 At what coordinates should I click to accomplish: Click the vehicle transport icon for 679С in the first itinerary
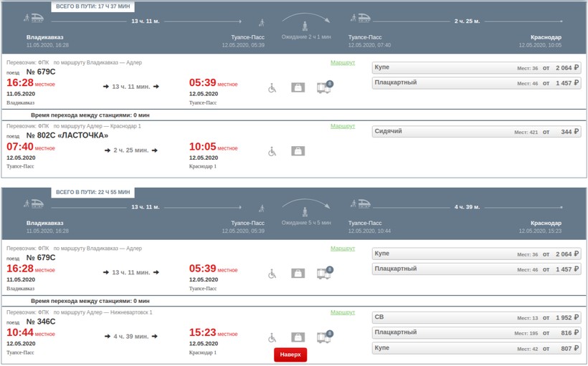324,87
